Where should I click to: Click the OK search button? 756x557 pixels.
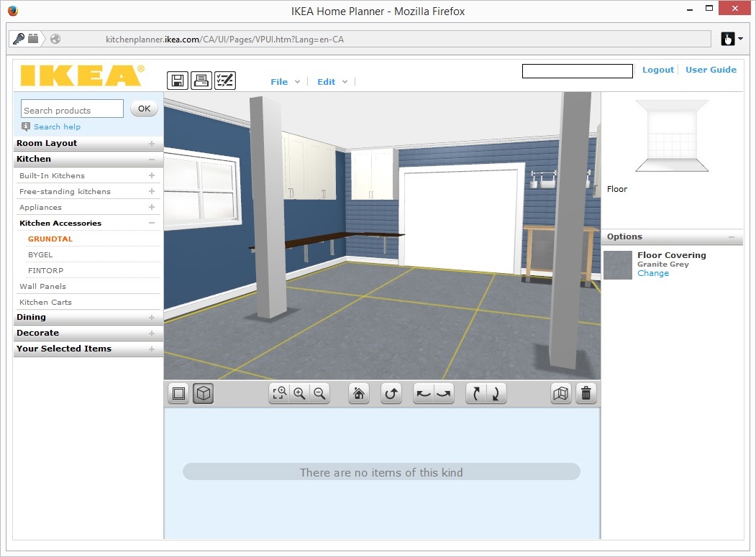point(144,109)
